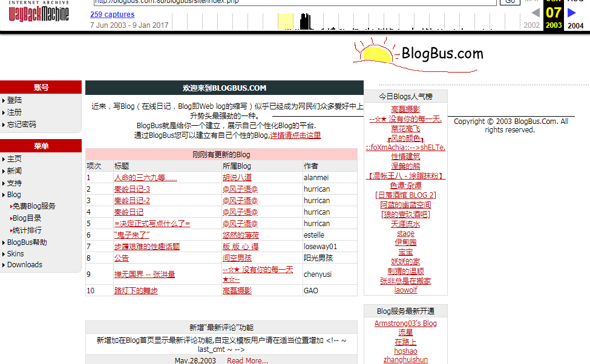Open zhanghuishun blog link

pos(405,360)
